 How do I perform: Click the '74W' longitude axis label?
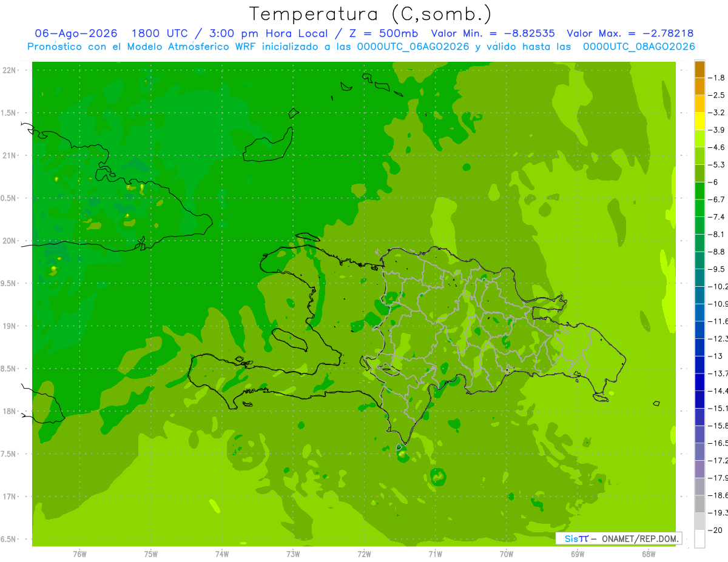(x=222, y=554)
